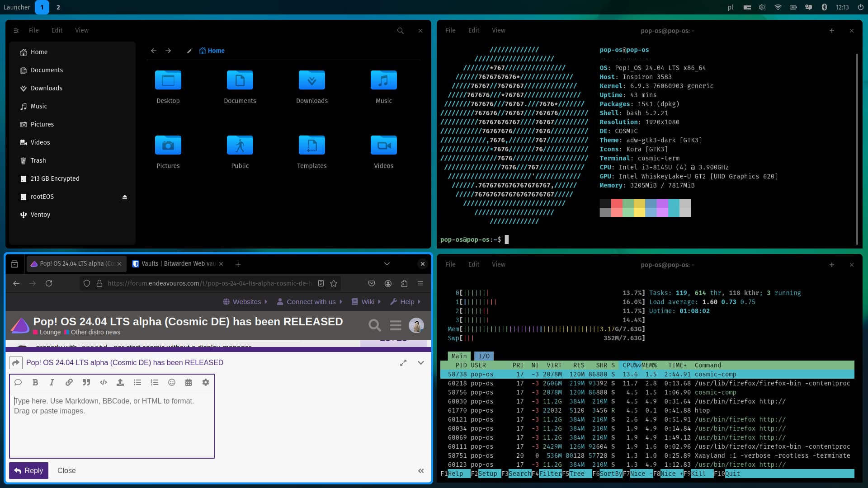Open File menu in file manager

click(34, 30)
